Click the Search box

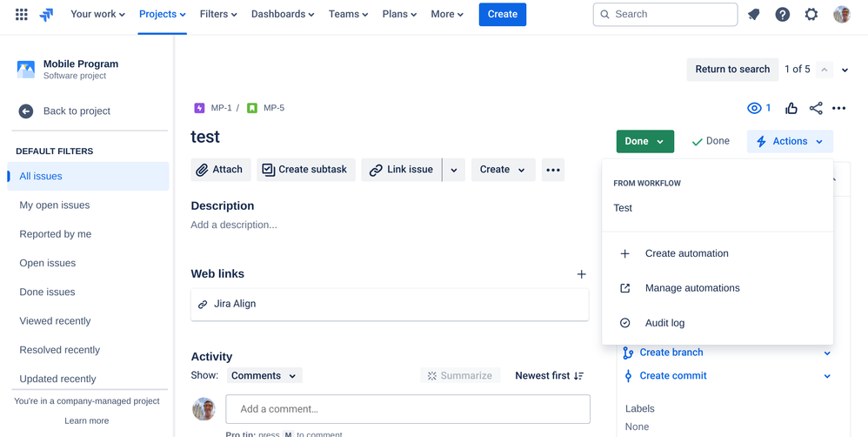664,15
